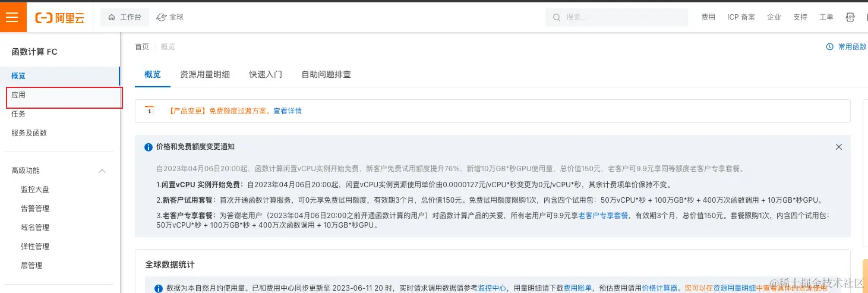
Task: Open the 全球 region selector
Action: (170, 17)
